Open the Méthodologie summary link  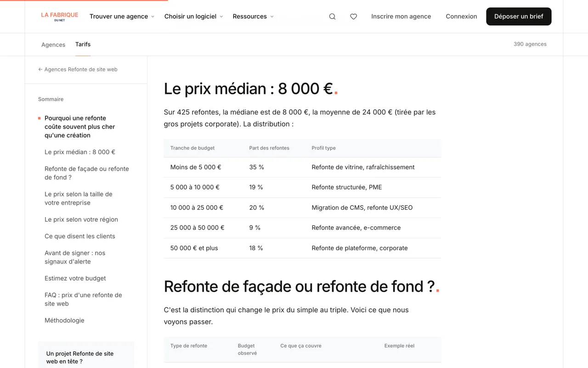coord(64,321)
